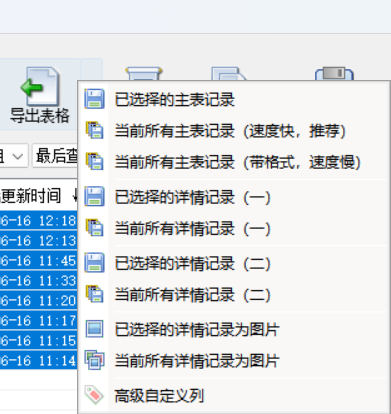Expand the dropdown arrow left of 最后查
The image size is (391, 414).
pyautogui.click(x=17, y=156)
